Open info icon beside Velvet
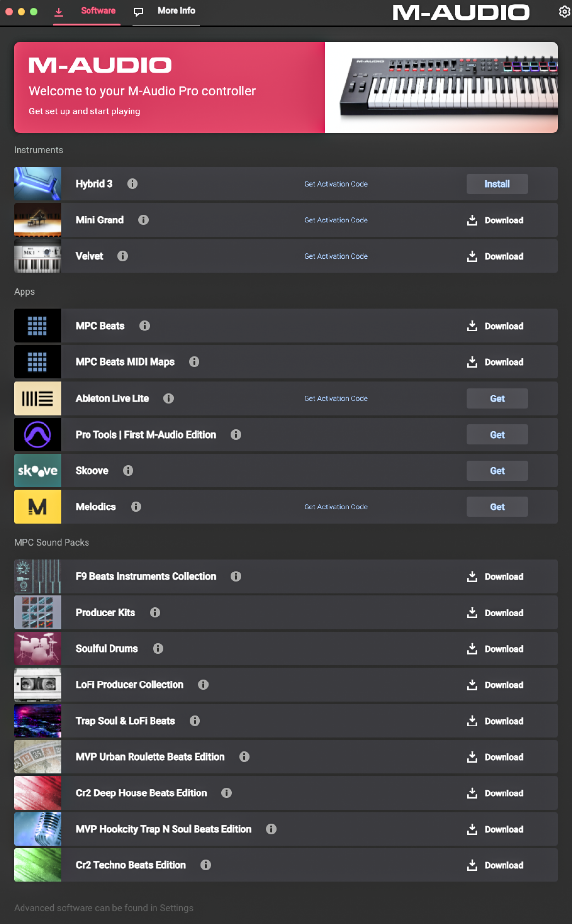 pos(123,256)
